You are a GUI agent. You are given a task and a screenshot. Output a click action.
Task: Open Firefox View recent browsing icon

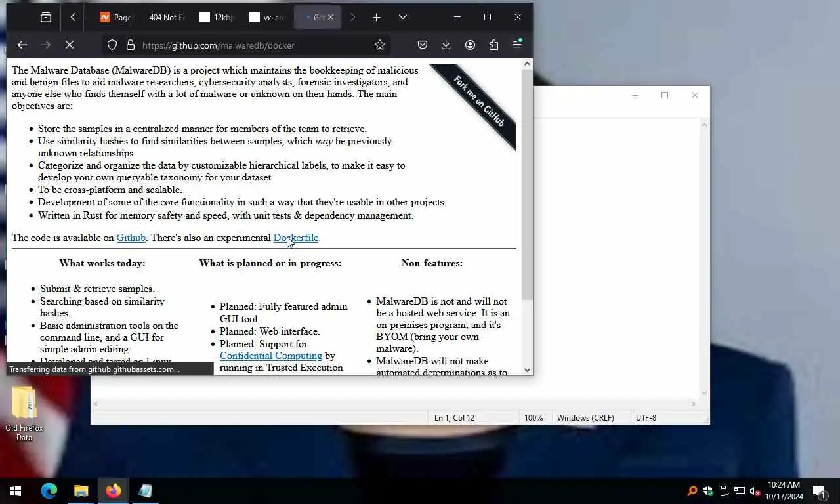(46, 18)
